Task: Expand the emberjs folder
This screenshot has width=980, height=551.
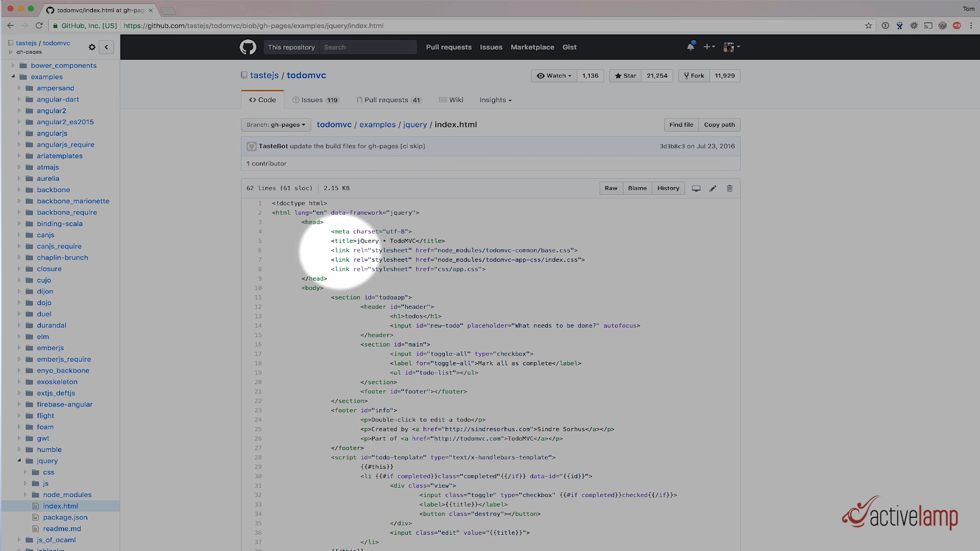Action: coord(19,348)
